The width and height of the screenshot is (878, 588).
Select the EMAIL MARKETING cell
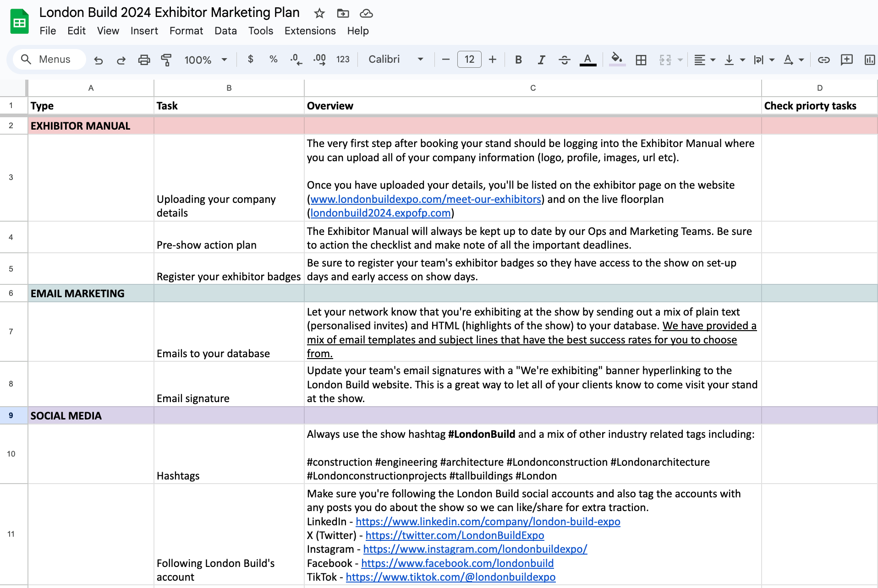[91, 294]
